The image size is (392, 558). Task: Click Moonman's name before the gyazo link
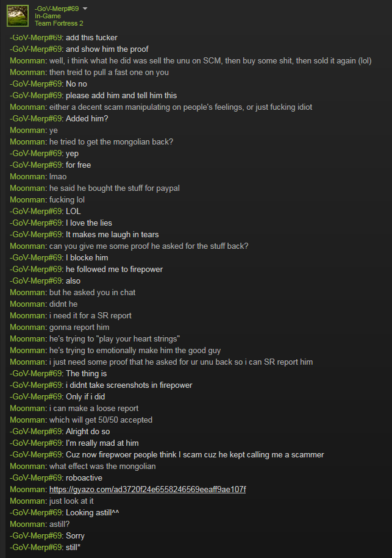coord(28,489)
